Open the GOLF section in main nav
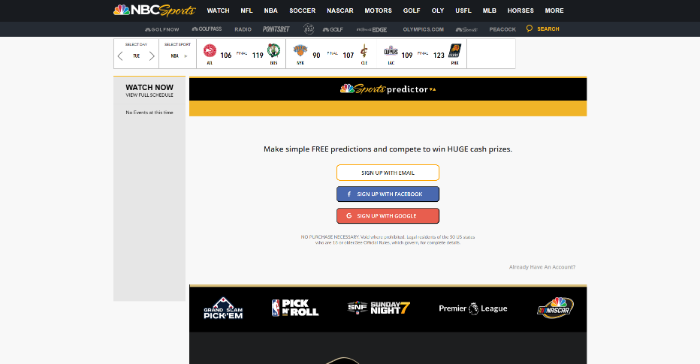Image resolution: width=700 pixels, height=364 pixels. pyautogui.click(x=412, y=10)
